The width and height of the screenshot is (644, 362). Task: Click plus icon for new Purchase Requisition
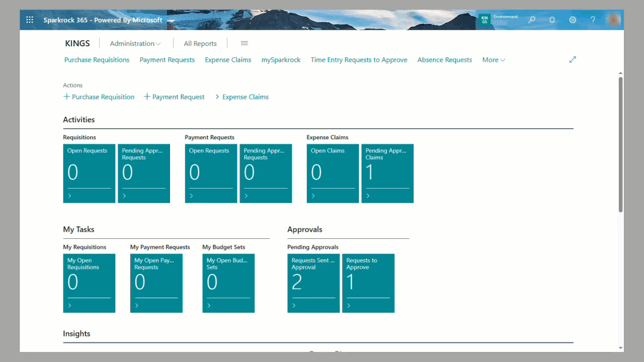[66, 97]
